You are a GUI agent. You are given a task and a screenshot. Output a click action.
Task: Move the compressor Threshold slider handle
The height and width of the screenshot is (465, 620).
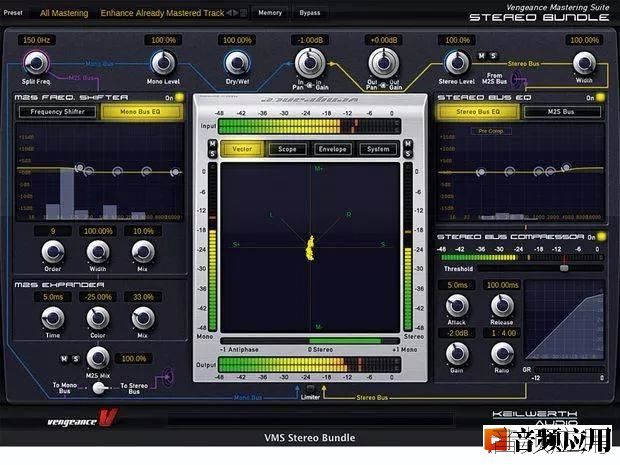[564, 268]
